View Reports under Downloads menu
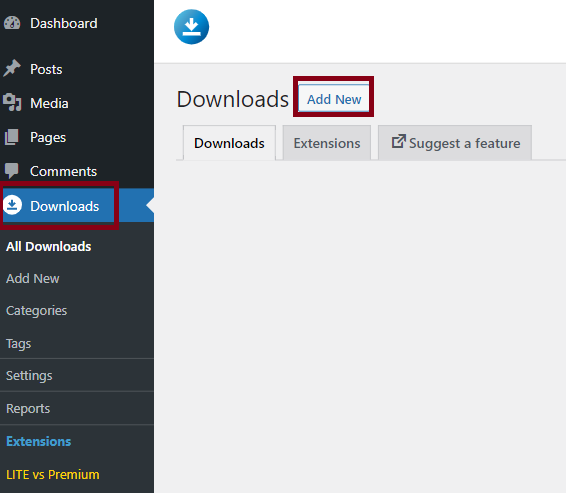The width and height of the screenshot is (566, 493). 28,409
